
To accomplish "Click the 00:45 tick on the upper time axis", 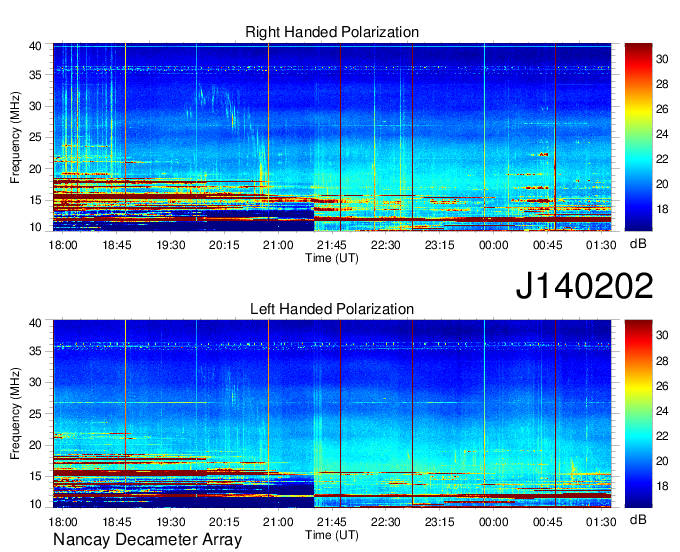I will (x=547, y=245).
